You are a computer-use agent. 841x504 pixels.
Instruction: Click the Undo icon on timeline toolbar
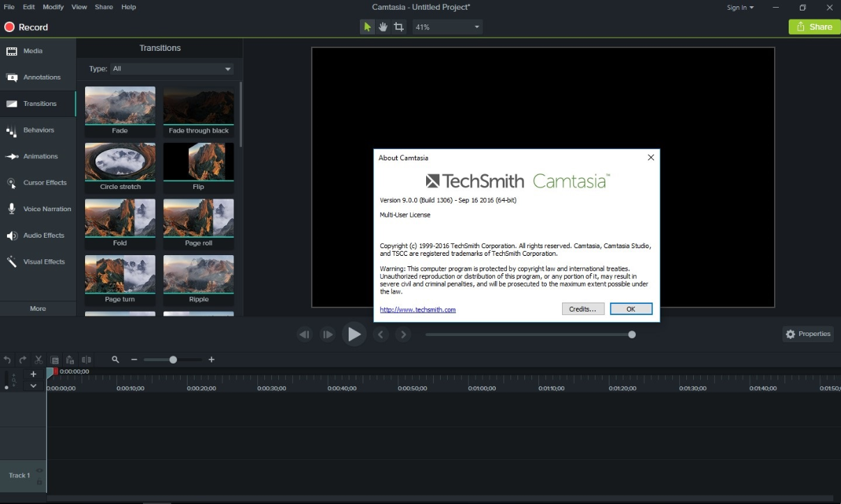[x=7, y=360]
